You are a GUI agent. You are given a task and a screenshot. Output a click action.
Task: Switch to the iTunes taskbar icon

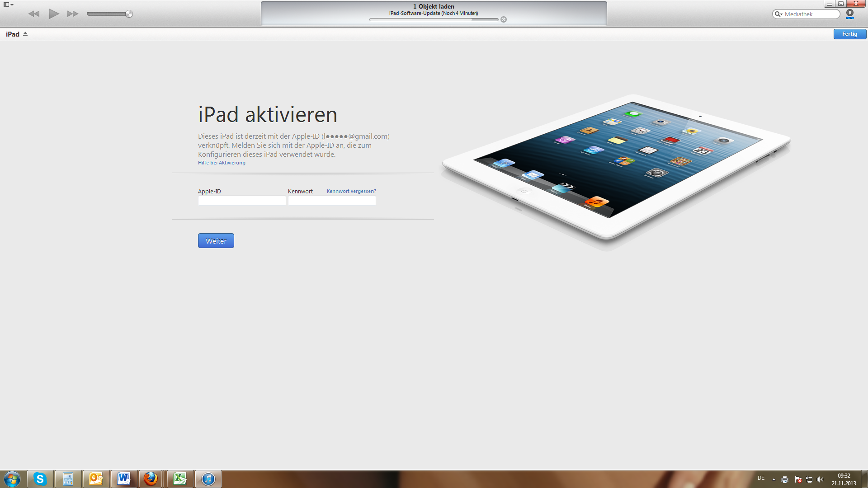point(208,479)
